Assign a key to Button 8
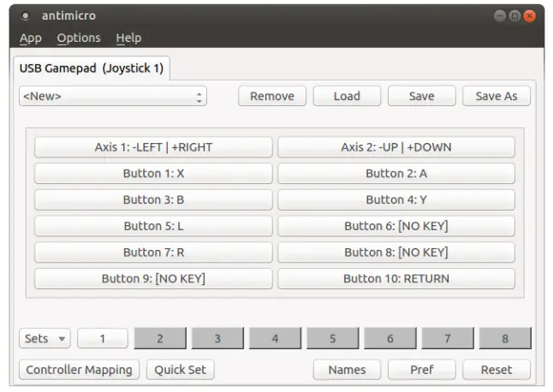This screenshot has height=392, width=553. [x=396, y=252]
